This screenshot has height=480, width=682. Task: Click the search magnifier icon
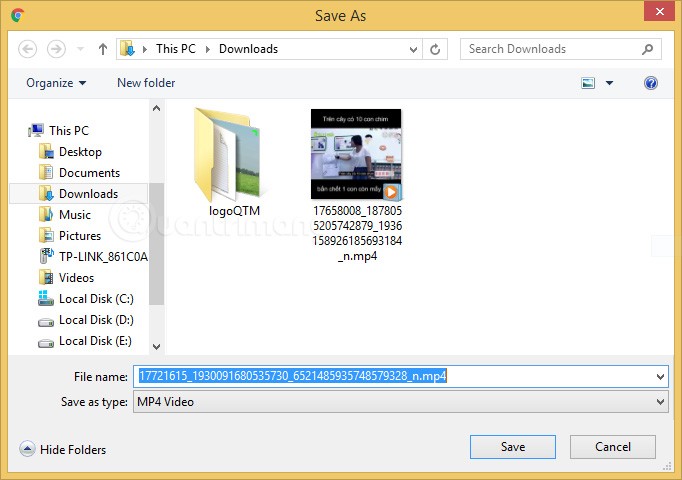point(648,49)
